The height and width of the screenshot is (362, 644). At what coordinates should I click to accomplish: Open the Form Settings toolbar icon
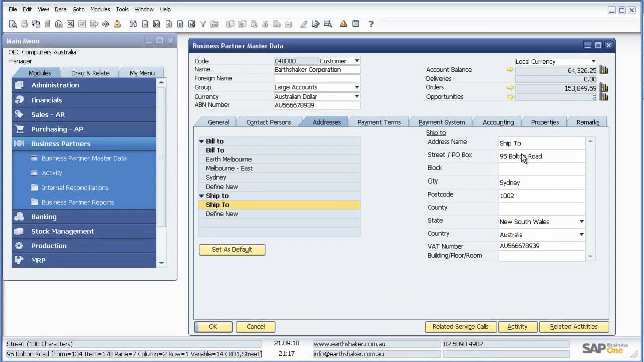click(x=315, y=24)
